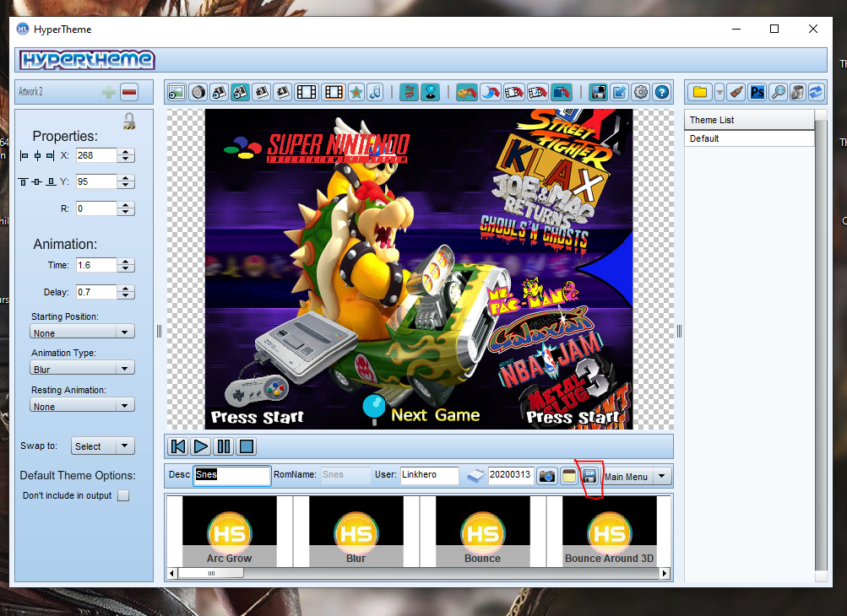Center artwork vertically using align icon
The height and width of the screenshot is (616, 847).
coord(36,182)
